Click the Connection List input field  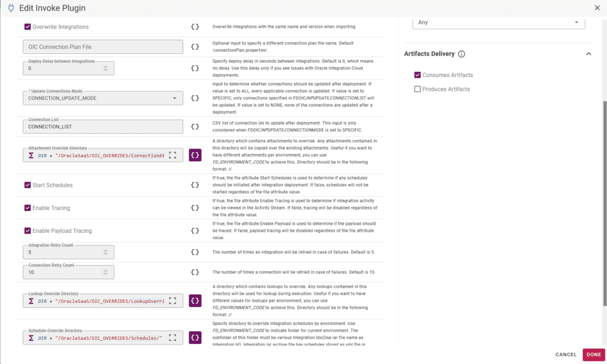coord(103,127)
